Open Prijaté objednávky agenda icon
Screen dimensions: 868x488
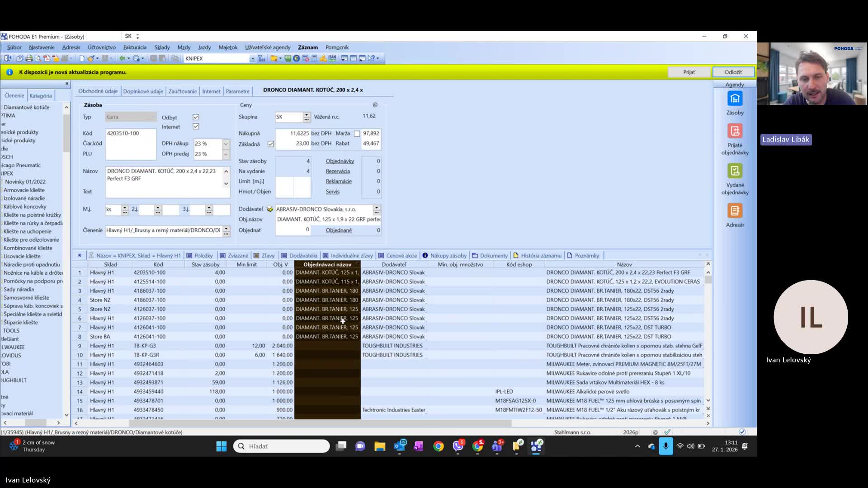[x=735, y=131]
